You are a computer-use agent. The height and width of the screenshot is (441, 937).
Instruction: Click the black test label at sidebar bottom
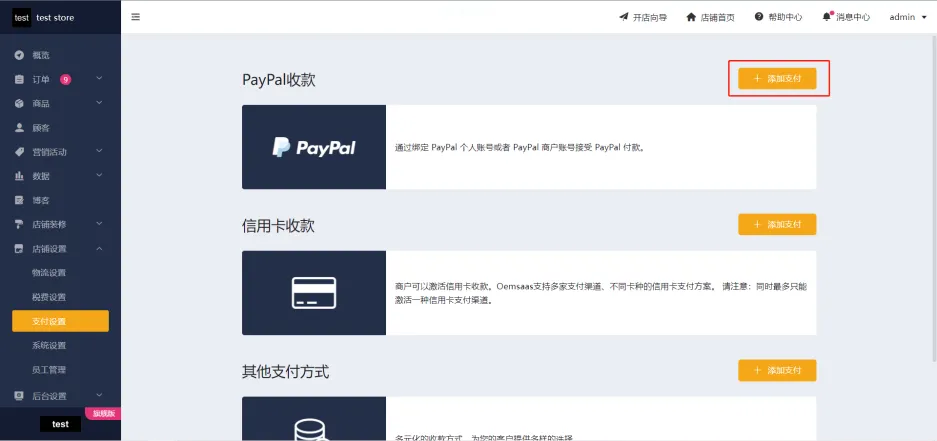point(60,424)
